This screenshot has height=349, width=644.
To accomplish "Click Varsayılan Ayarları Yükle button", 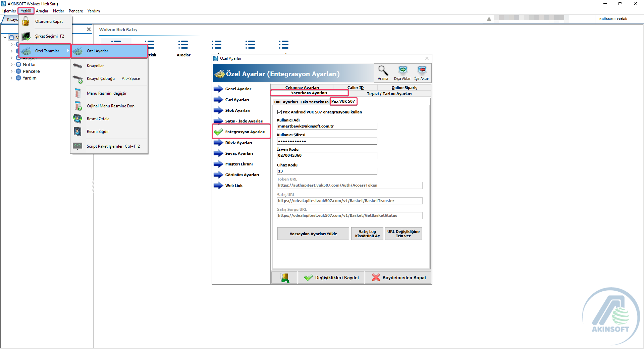I will 313,234.
